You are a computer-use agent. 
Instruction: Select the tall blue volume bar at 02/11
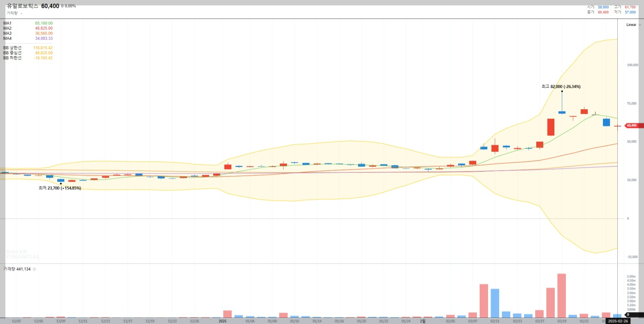[x=495, y=303]
